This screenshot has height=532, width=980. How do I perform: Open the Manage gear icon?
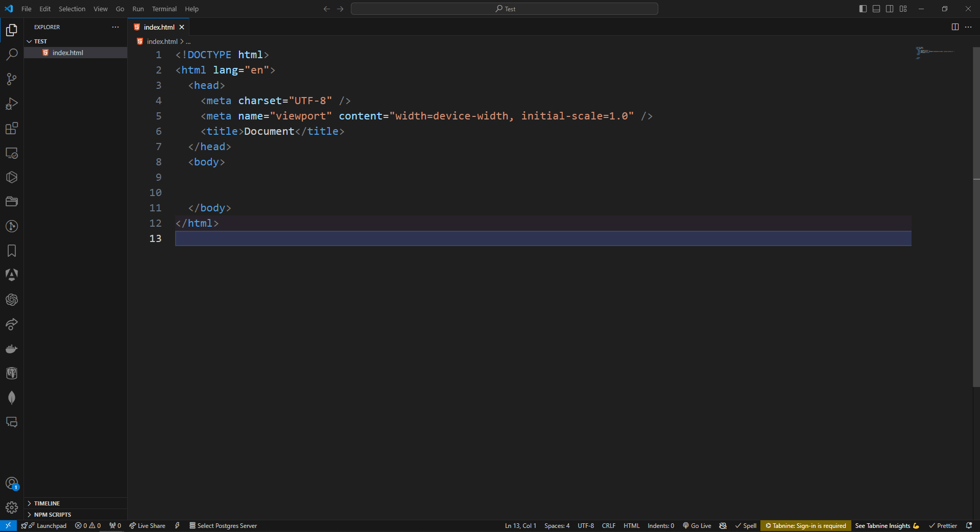tap(12, 507)
